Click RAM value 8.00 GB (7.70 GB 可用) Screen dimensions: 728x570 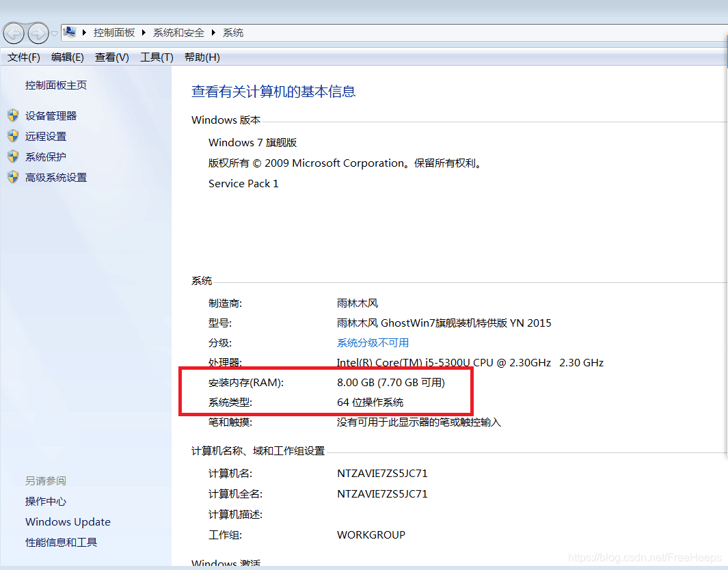(391, 382)
